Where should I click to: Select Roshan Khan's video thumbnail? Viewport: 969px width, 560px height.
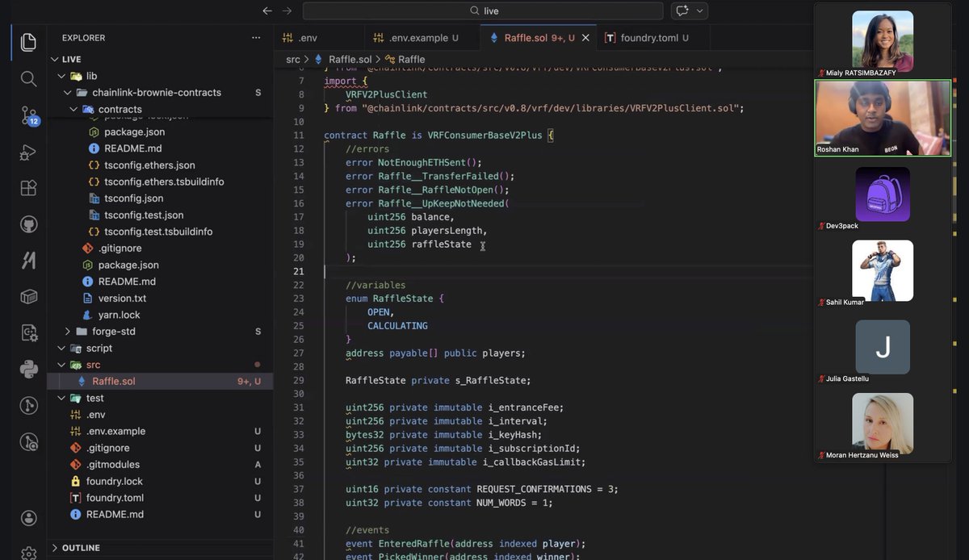point(883,118)
